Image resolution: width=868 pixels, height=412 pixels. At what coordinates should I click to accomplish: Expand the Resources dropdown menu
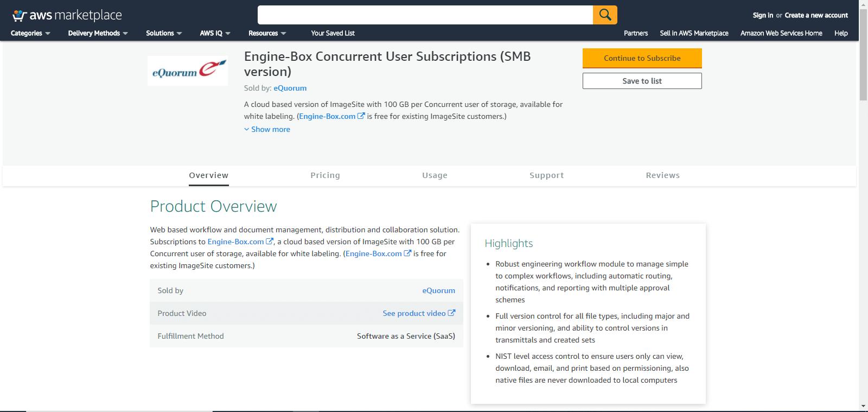click(267, 33)
